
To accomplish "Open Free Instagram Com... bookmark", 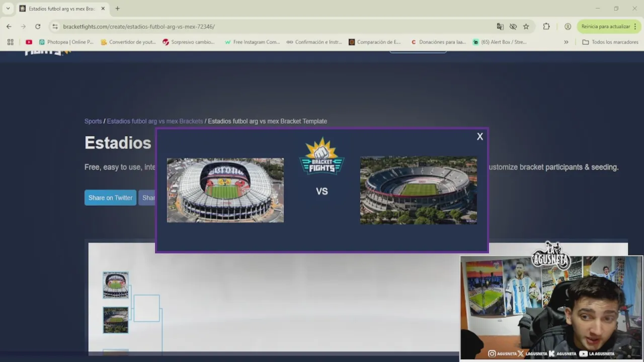I will [252, 42].
